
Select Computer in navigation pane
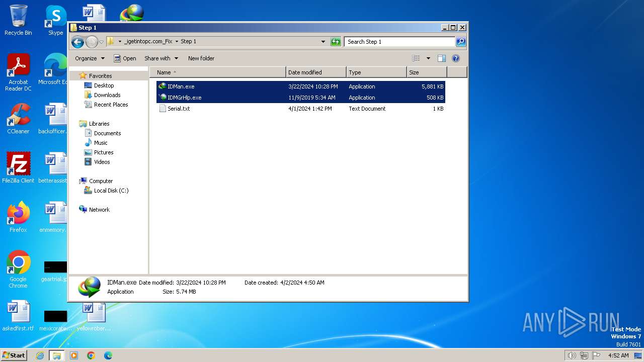(101, 181)
